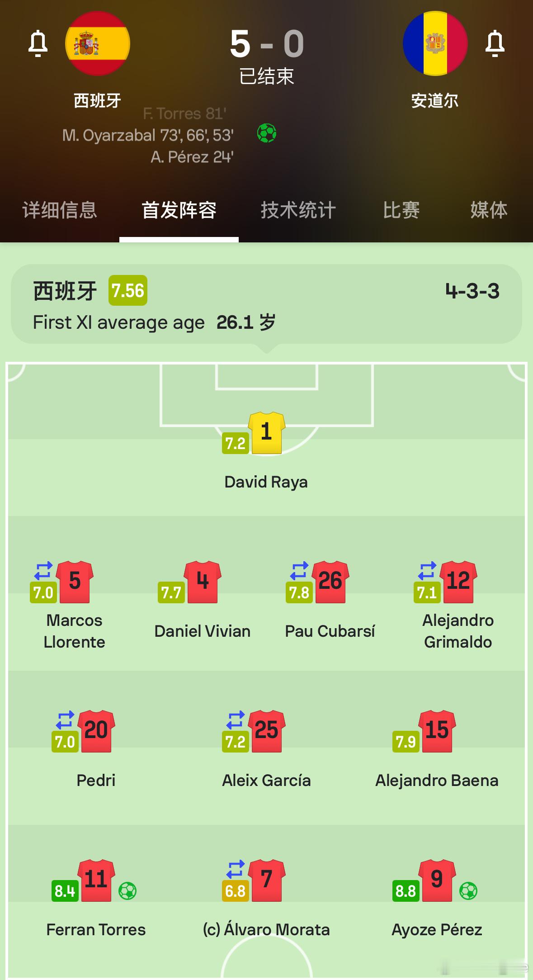Click the green goal ball in scorers list
The width and height of the screenshot is (533, 980).
tap(267, 133)
